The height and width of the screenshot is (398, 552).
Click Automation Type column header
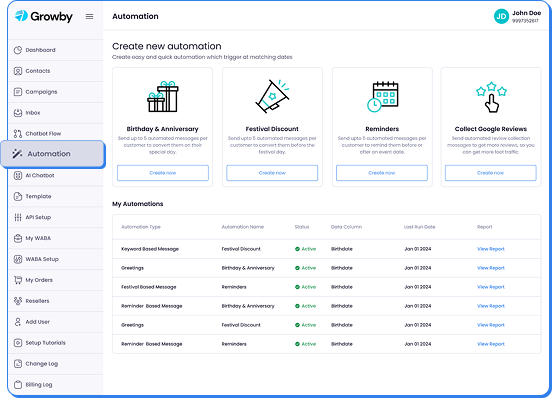pyautogui.click(x=141, y=227)
